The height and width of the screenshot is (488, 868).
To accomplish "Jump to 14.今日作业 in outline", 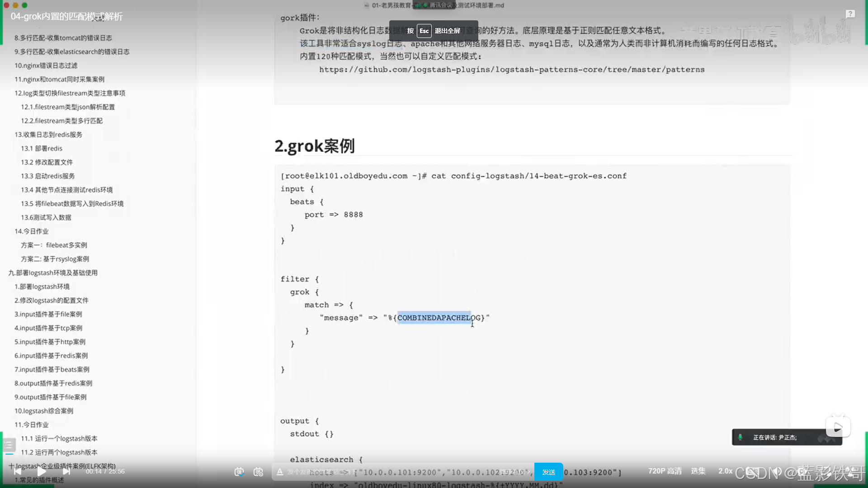I will coord(31,231).
